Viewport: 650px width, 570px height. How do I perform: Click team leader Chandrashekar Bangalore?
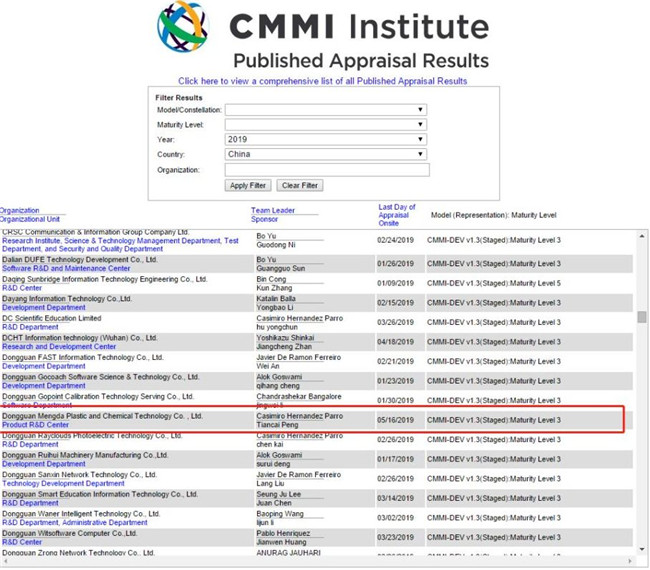[x=298, y=396]
